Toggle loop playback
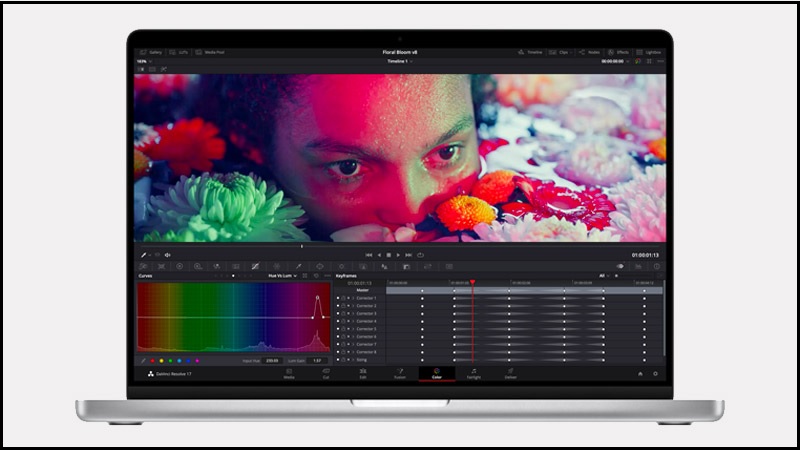This screenshot has height=450, width=800. pyautogui.click(x=420, y=255)
